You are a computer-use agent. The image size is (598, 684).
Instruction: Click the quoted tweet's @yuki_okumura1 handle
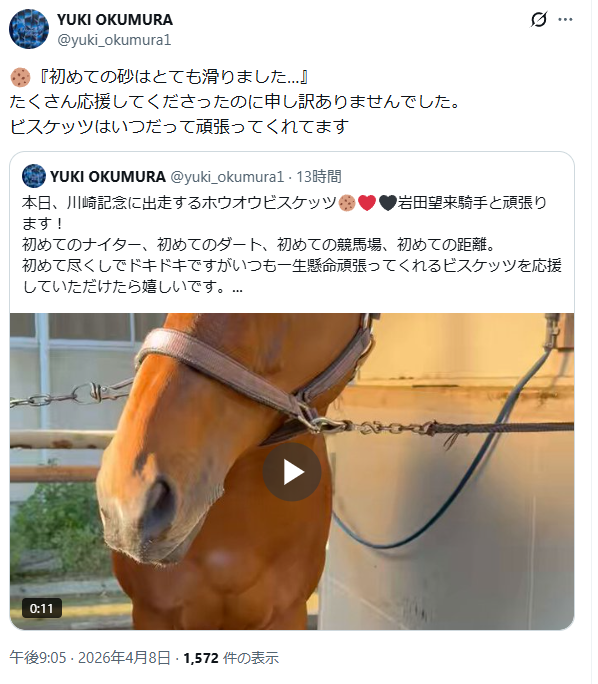click(x=227, y=177)
